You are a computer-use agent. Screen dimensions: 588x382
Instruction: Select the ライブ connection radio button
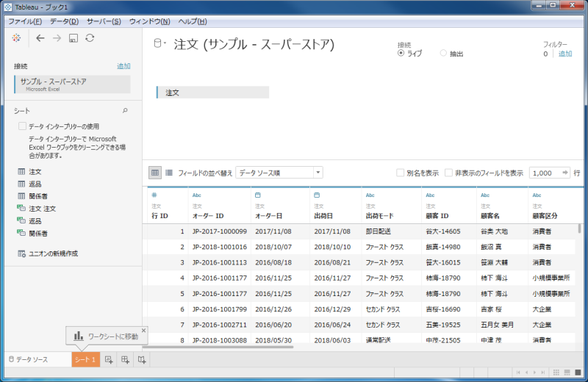point(401,53)
